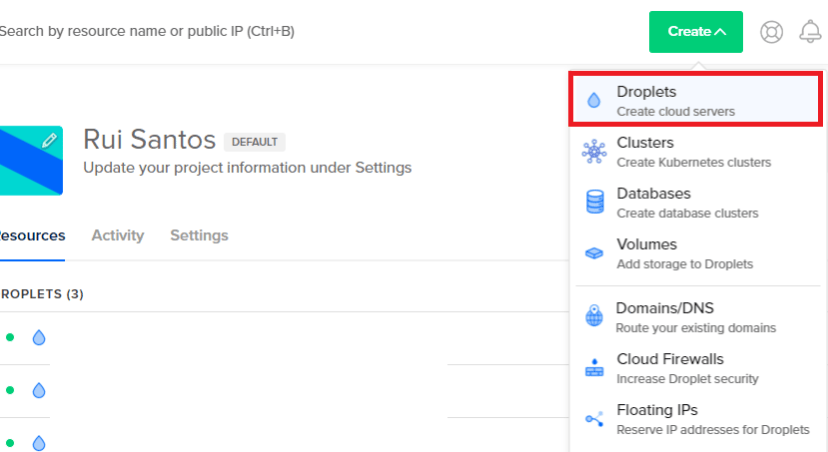Open the support lifebuoy icon
The image size is (828, 452).
771,32
